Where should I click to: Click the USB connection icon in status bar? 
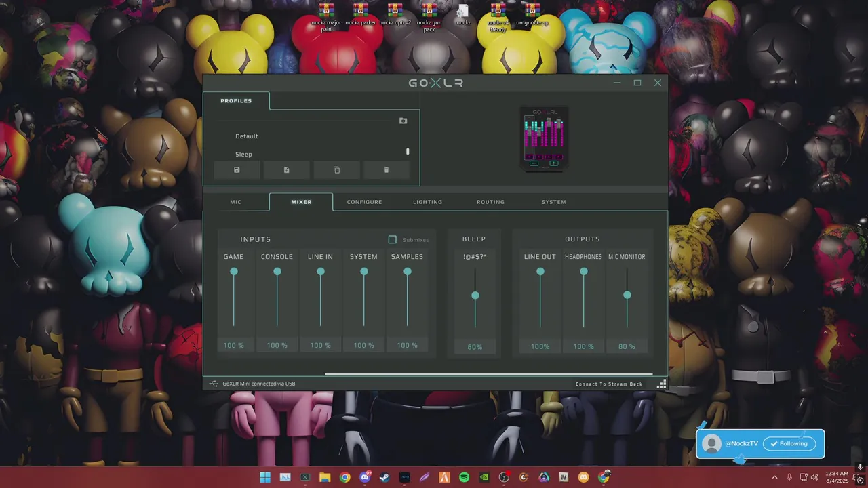click(214, 384)
